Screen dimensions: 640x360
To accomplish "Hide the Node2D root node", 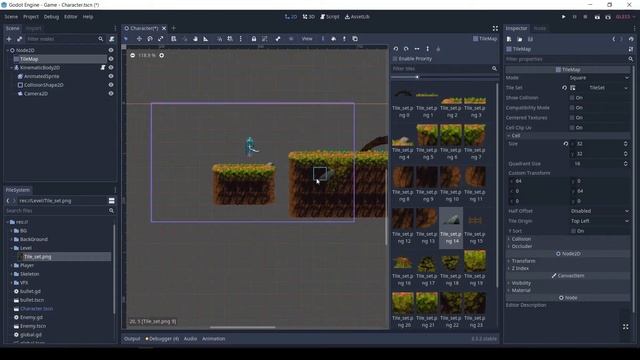I will [x=111, y=50].
